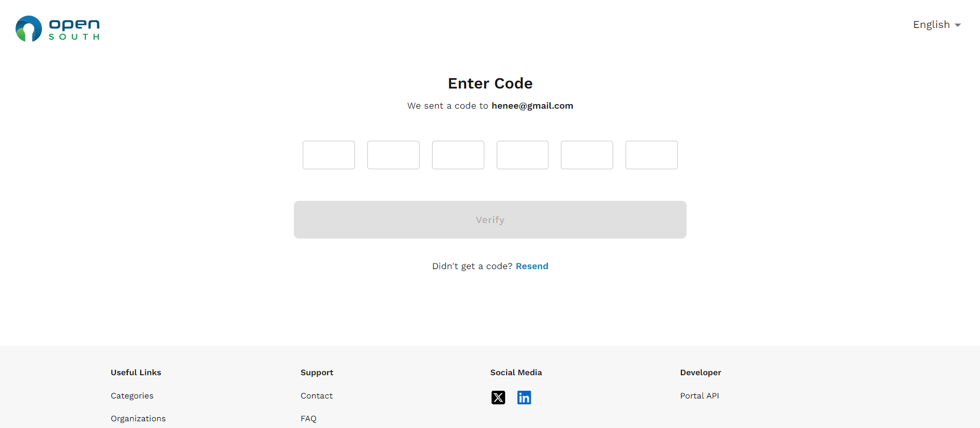Open the Categories footer link
The image size is (980, 428).
point(132,396)
